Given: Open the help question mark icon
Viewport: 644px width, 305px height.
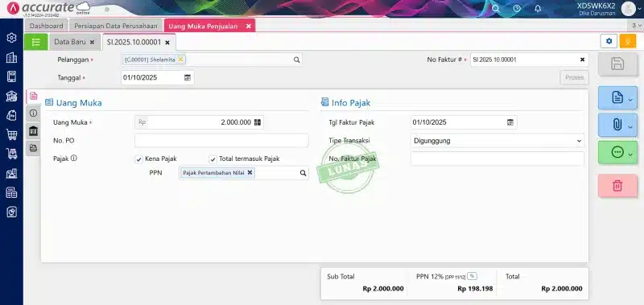Looking at the screenshot, I should click(x=517, y=8).
